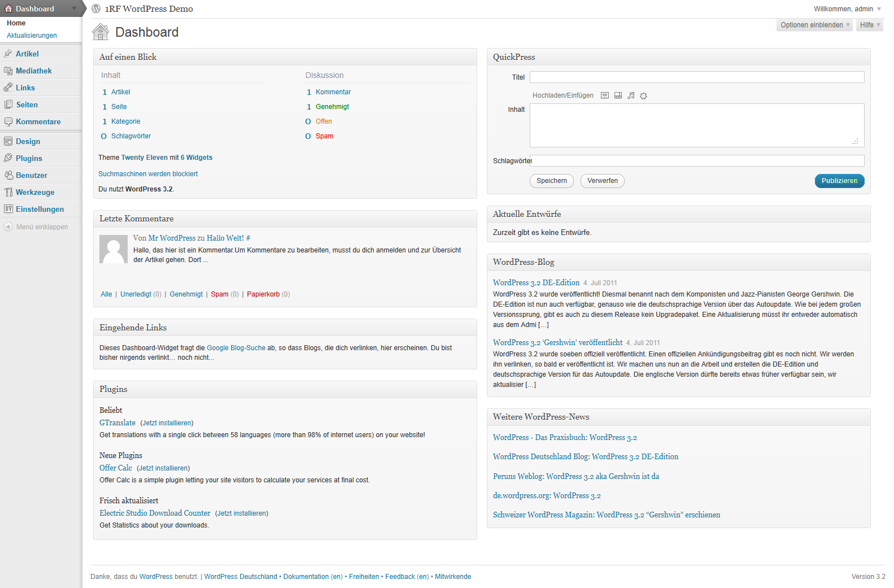Click the Mediathek media icon
This screenshot has height=588, width=894.
[x=8, y=71]
